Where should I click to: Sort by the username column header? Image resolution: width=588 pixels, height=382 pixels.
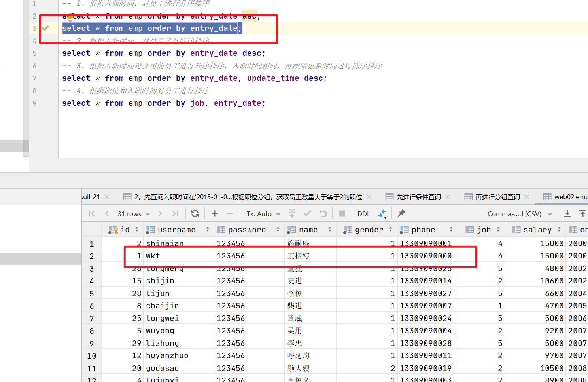[x=176, y=230]
